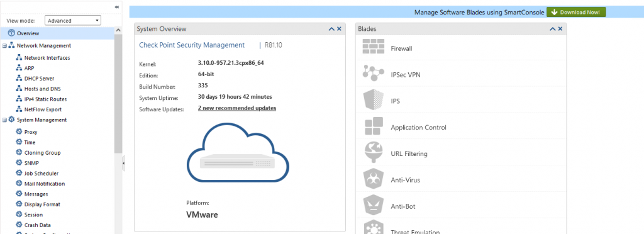
Task: Open NetFlow Export page
Action: coord(43,109)
